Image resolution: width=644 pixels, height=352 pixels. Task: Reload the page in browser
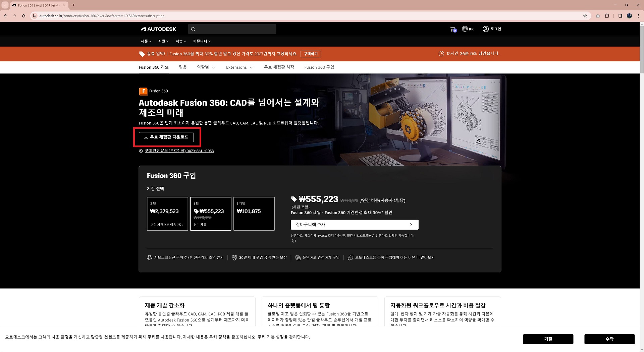pos(23,16)
